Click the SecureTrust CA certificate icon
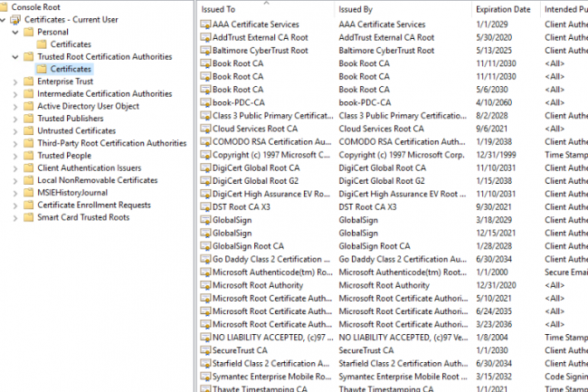The image size is (588, 392). point(204,349)
